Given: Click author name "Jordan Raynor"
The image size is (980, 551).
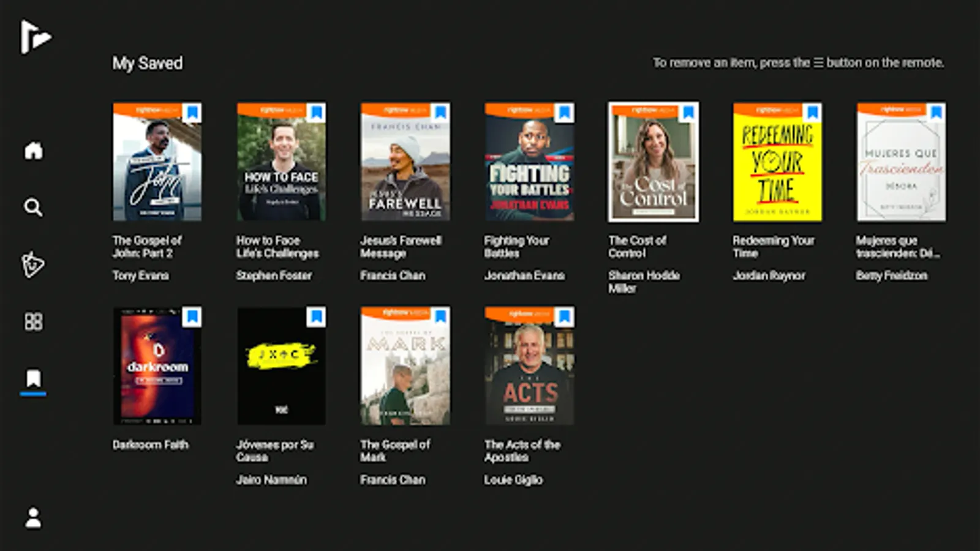Looking at the screenshot, I should click(769, 275).
